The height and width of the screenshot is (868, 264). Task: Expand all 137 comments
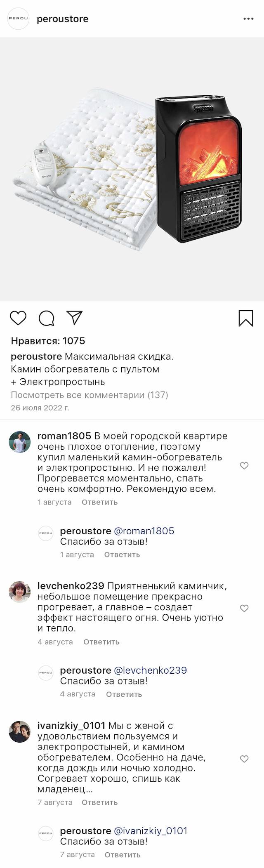point(90,395)
